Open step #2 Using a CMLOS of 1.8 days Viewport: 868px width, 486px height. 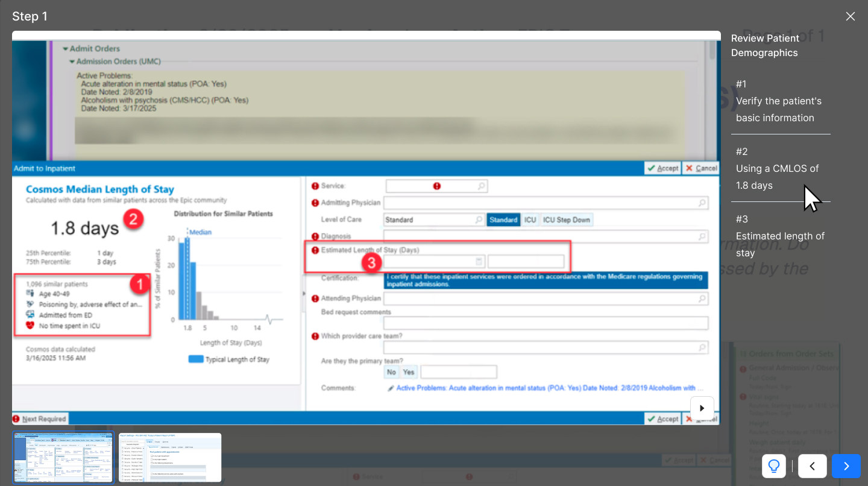click(781, 168)
